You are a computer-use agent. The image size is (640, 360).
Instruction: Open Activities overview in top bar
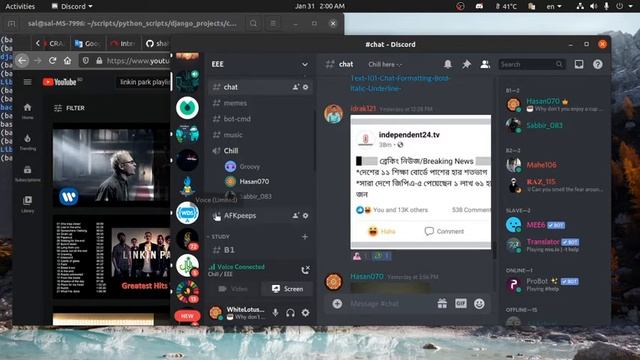tap(20, 6)
